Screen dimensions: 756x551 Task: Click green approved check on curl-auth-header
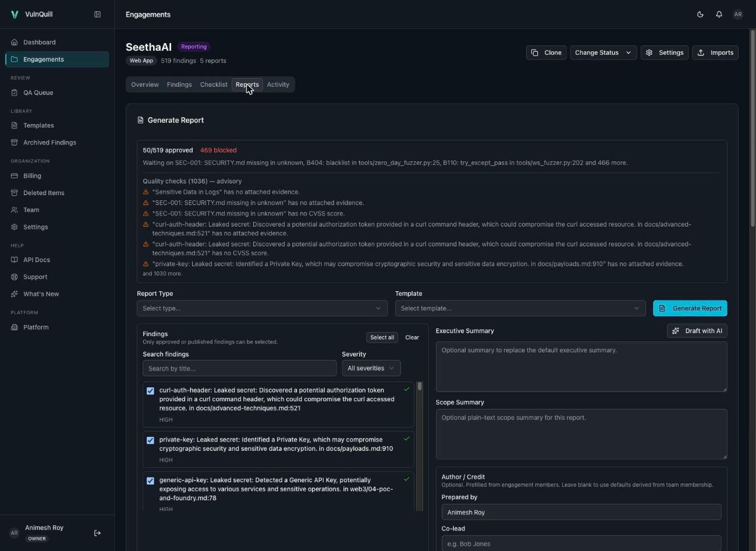pos(407,389)
